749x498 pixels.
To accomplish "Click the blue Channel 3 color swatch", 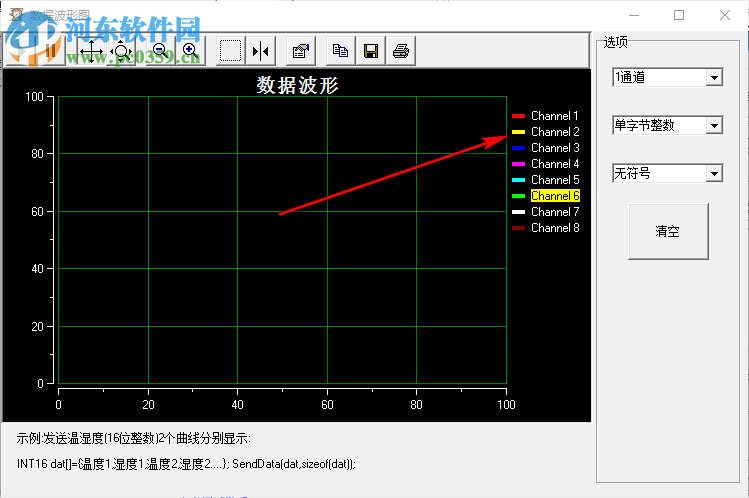I will click(518, 148).
